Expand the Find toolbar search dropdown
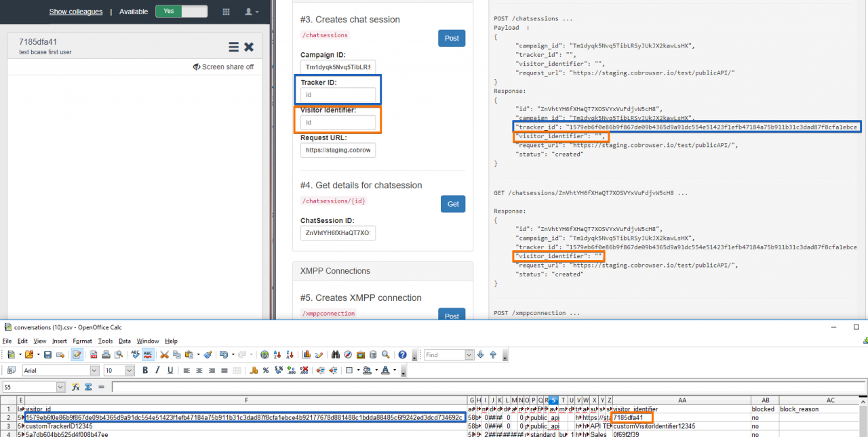Image resolution: width=868 pixels, height=437 pixels. click(469, 354)
